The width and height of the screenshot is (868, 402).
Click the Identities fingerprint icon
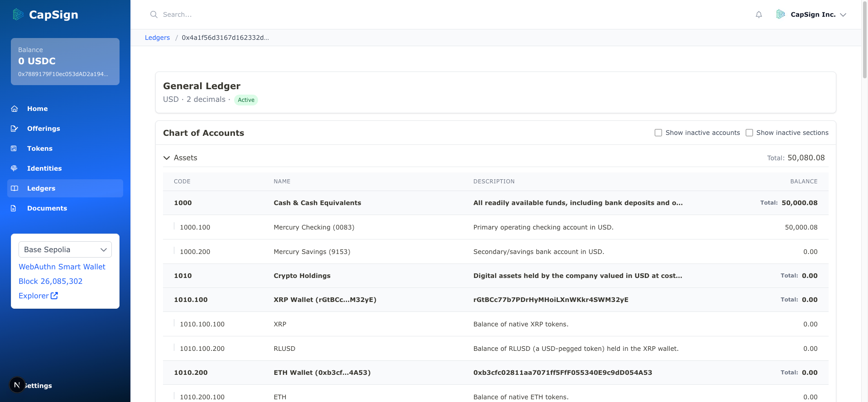coord(14,168)
